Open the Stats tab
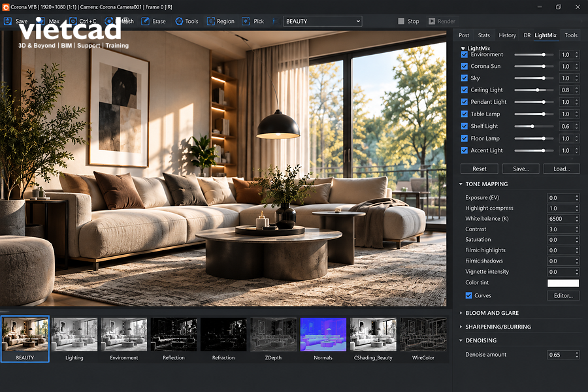 (483, 35)
